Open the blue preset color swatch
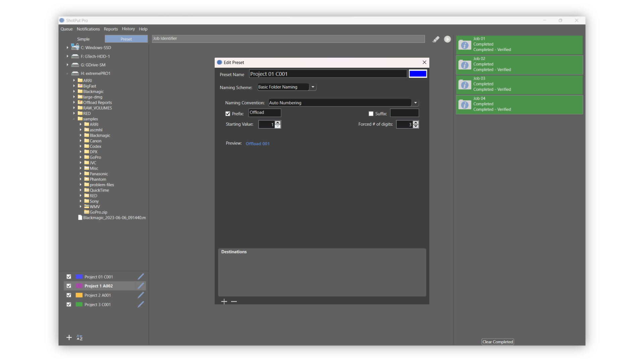 click(x=418, y=74)
